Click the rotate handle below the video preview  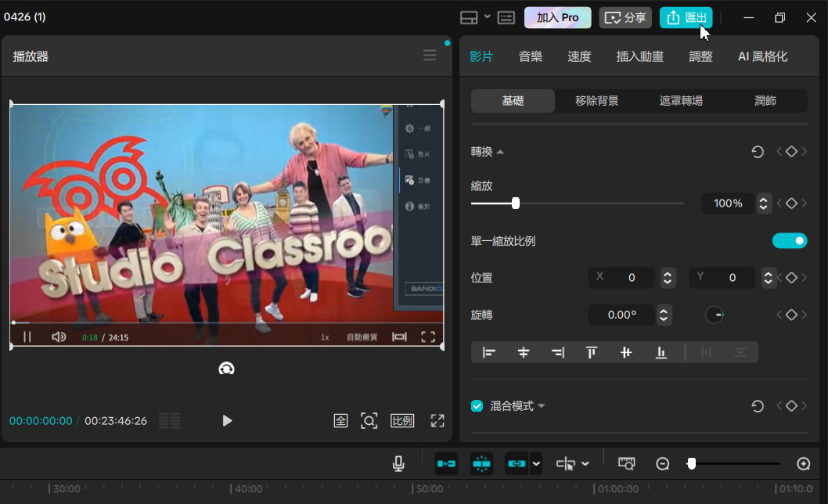tap(226, 369)
